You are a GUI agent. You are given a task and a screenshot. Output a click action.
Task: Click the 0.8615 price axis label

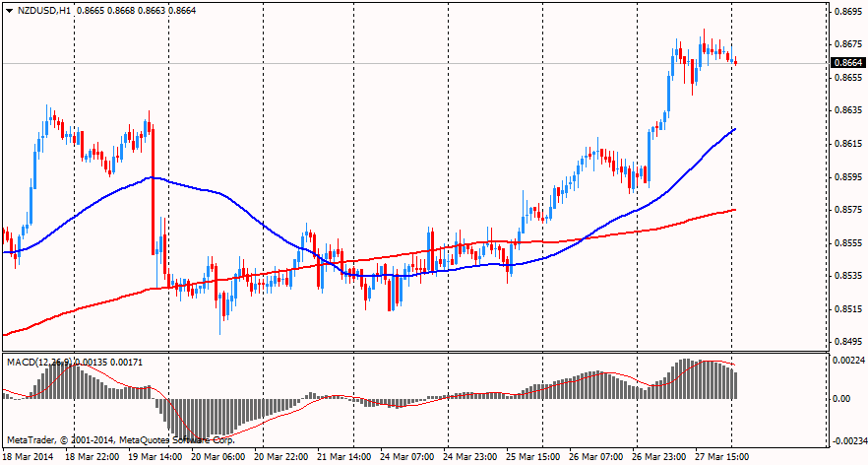(x=847, y=144)
